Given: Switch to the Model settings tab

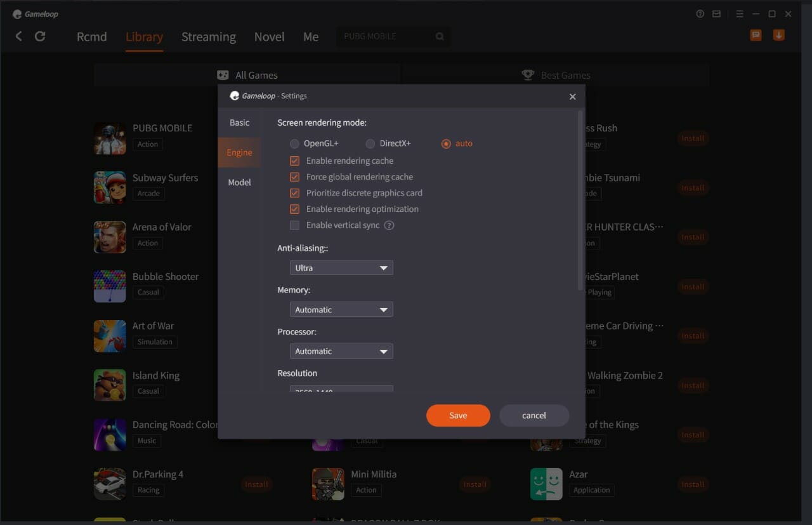Looking at the screenshot, I should 239,182.
